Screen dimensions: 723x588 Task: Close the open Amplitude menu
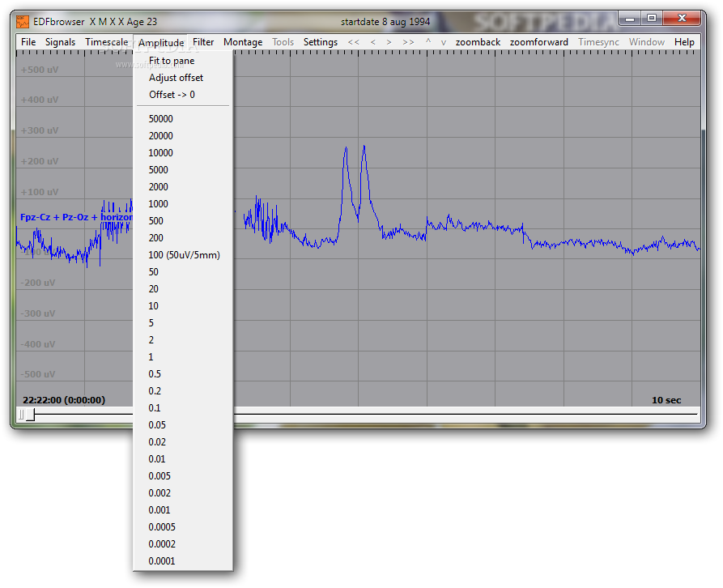(x=161, y=42)
